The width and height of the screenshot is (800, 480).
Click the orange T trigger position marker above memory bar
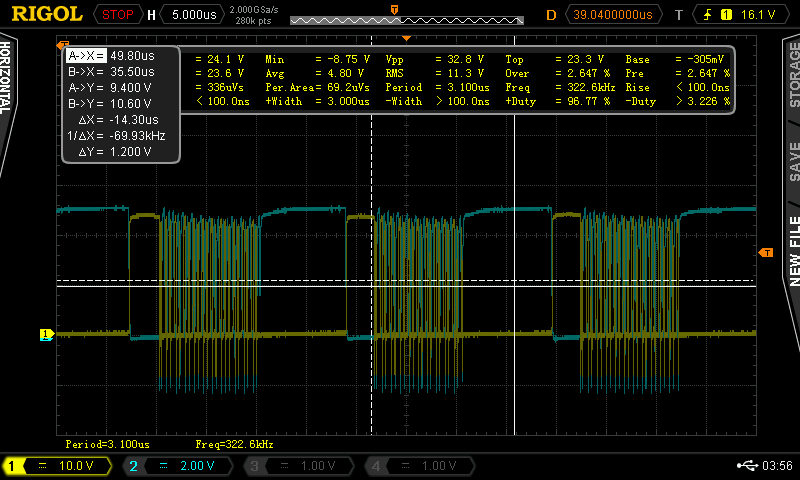pos(394,10)
